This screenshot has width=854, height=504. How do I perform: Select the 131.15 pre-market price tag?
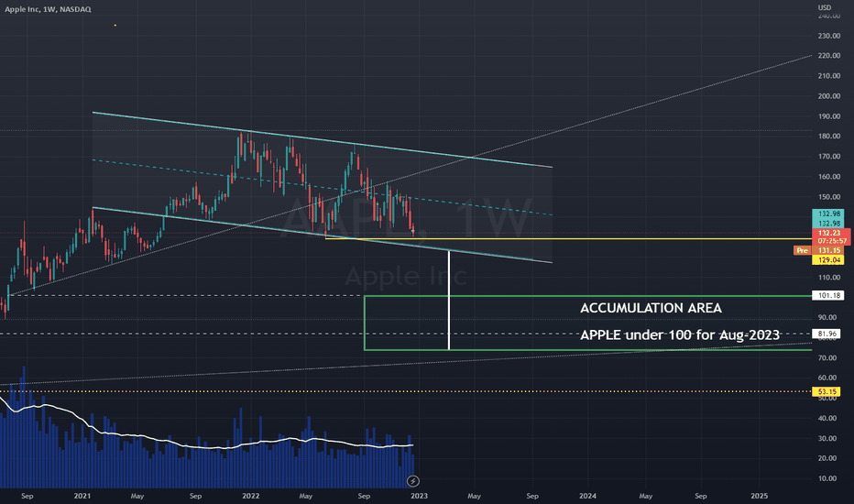click(x=827, y=251)
